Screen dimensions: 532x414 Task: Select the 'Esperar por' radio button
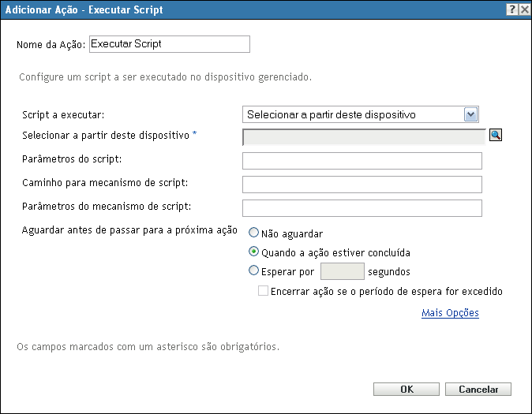pos(254,271)
